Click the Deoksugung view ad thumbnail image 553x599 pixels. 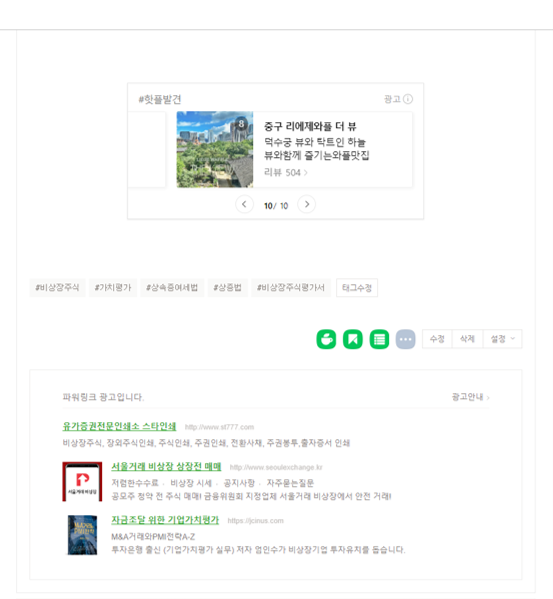(x=215, y=149)
